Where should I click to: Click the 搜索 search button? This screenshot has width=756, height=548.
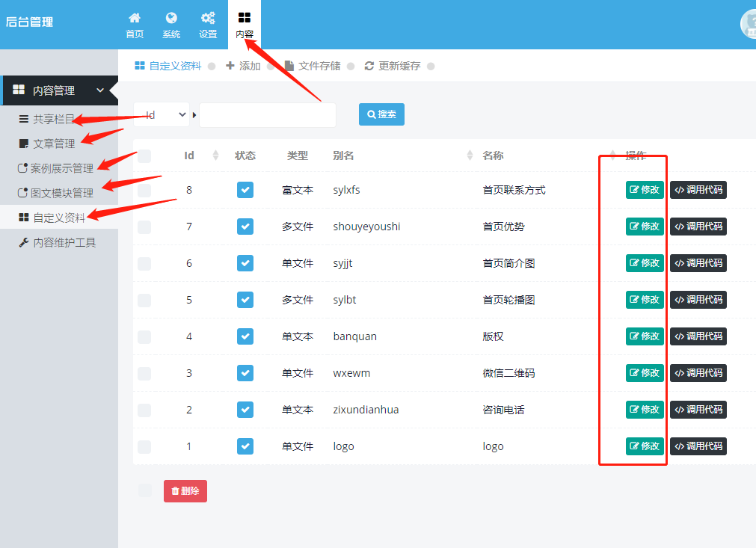381,114
